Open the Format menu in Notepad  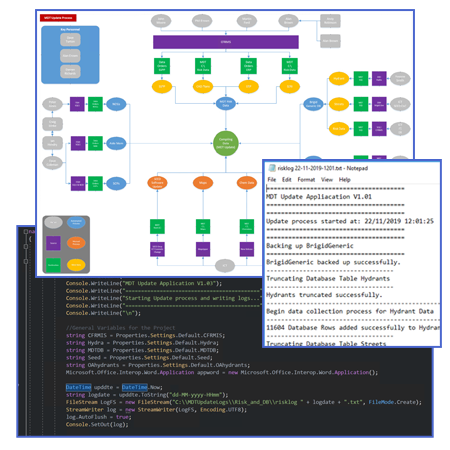coord(306,180)
